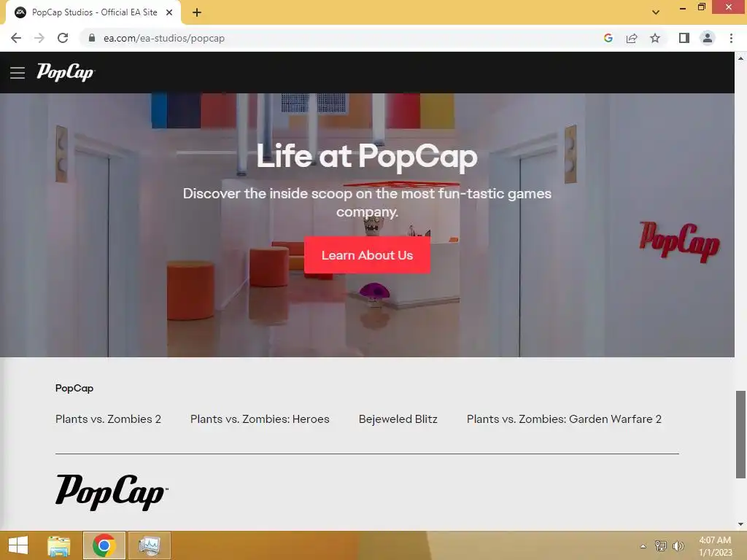Click the large PopCap footer logo

(112, 492)
